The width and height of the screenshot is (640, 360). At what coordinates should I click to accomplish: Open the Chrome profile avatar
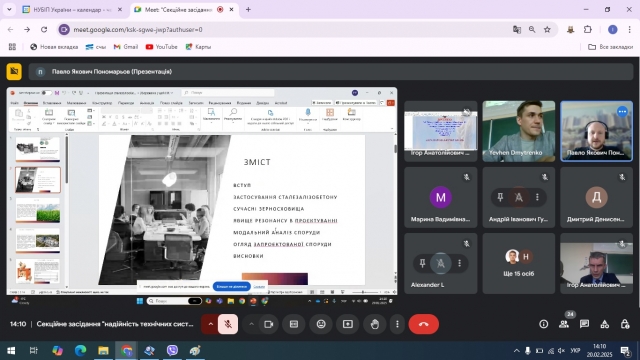613,29
